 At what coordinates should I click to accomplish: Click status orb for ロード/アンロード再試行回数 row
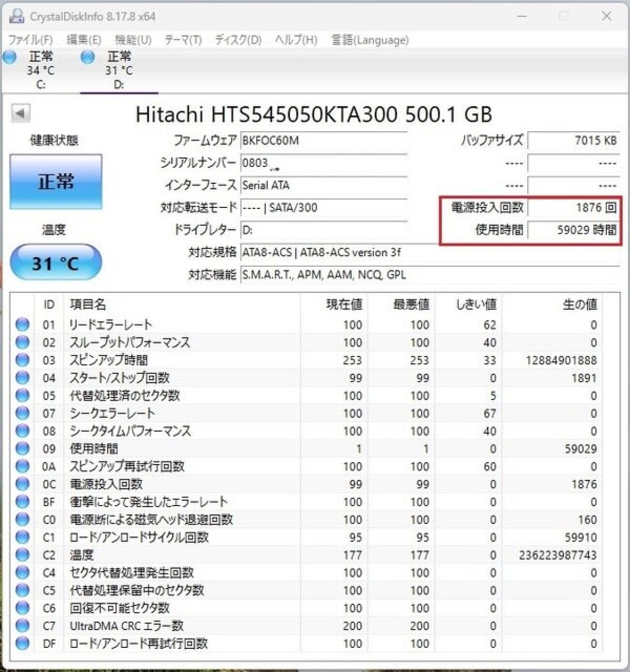22,643
